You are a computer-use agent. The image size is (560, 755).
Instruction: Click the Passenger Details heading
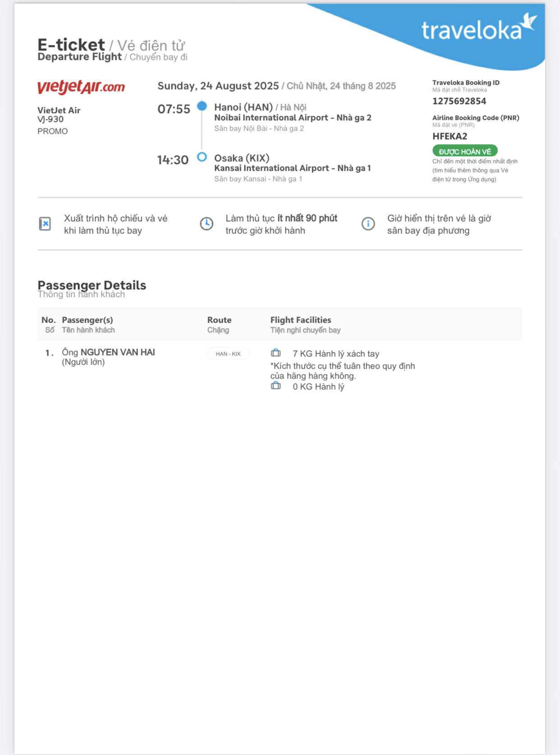coord(92,285)
